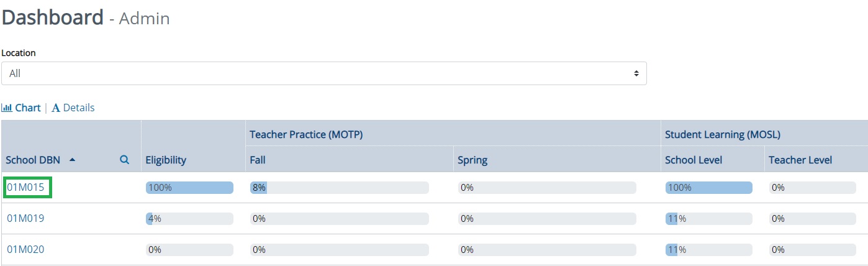The height and width of the screenshot is (266, 868).
Task: Sort by School DBN column header
Action: tap(33, 160)
